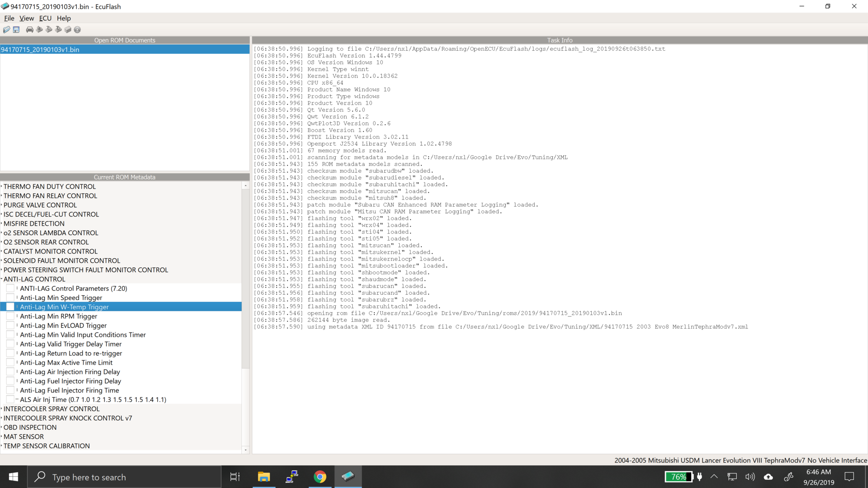Collapse the ANTI-LAG CONTROL tree group

click(x=2, y=279)
